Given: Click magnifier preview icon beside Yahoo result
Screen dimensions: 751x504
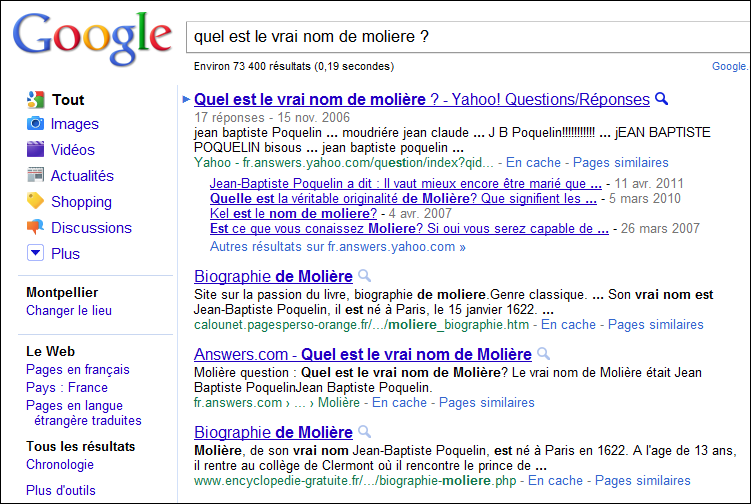Looking at the screenshot, I should 660,100.
